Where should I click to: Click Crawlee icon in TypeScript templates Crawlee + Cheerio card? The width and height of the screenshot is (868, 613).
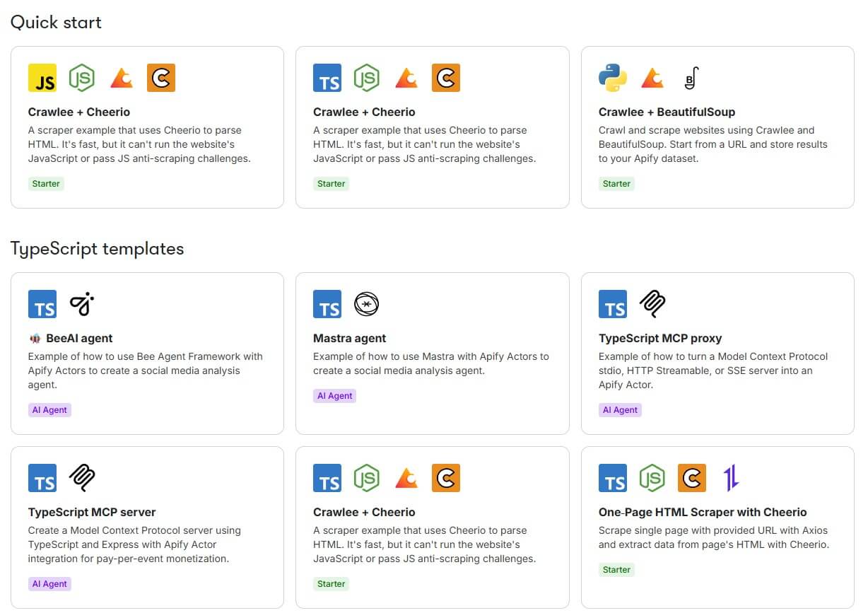tap(446, 478)
